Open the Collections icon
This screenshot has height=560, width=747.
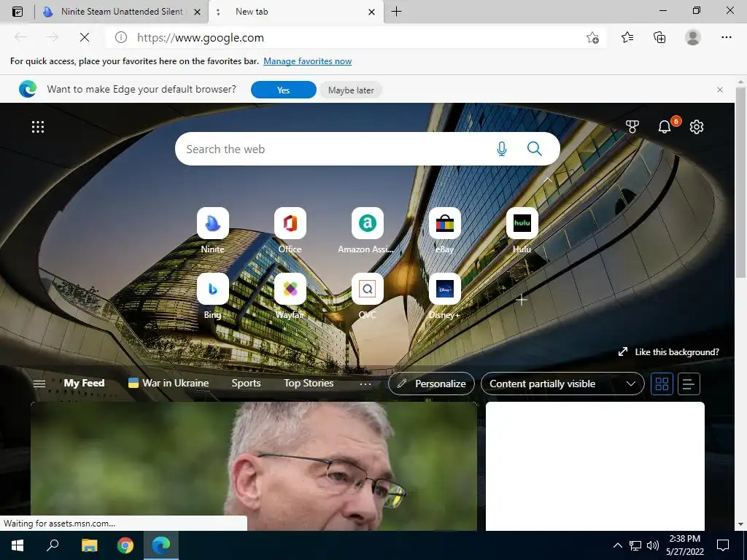[x=659, y=37]
